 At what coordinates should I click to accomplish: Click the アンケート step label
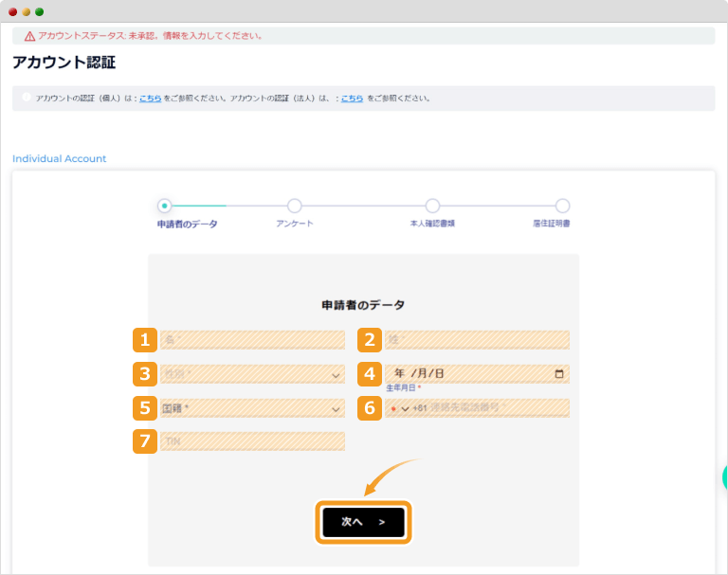coord(295,224)
